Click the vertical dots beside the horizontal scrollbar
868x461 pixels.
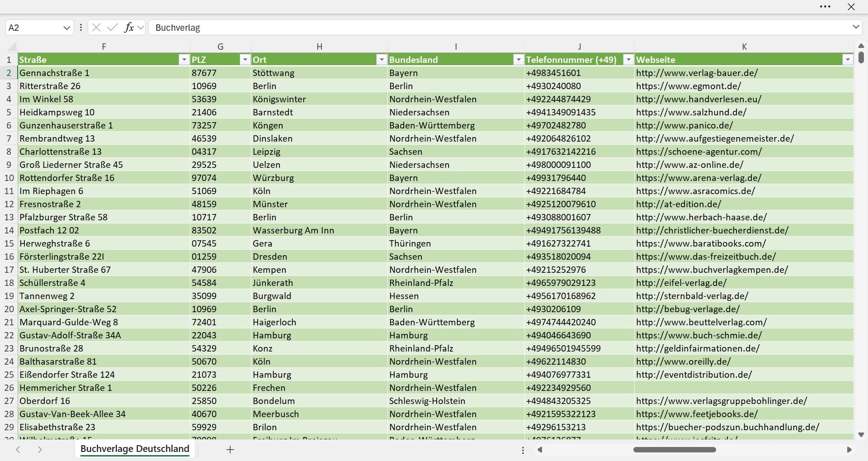523,450
